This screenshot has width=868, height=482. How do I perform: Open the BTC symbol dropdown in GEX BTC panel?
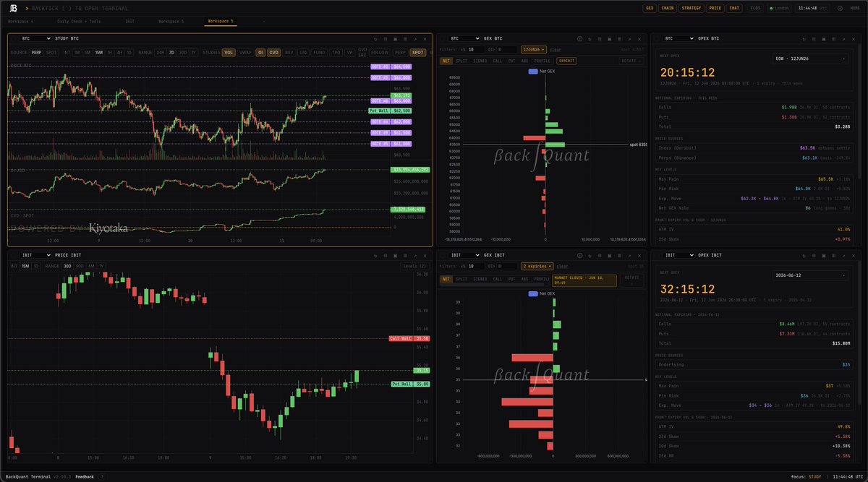pyautogui.click(x=464, y=38)
